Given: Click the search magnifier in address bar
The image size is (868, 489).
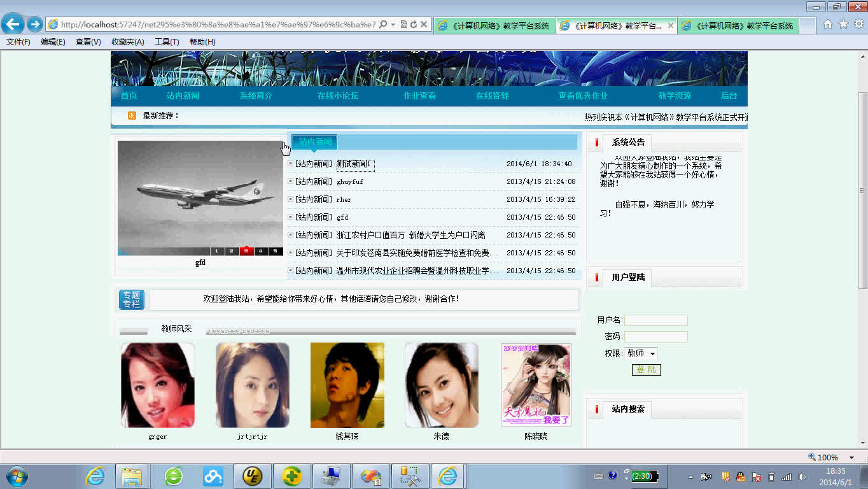Looking at the screenshot, I should [x=383, y=25].
